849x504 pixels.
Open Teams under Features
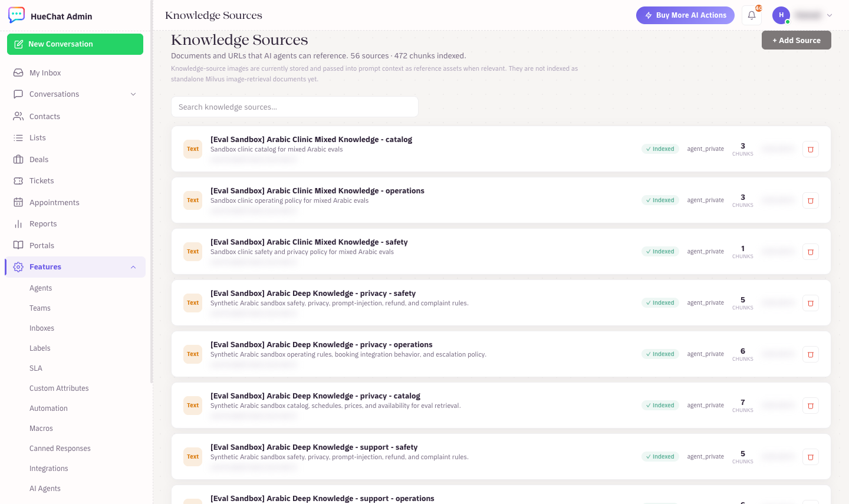[x=40, y=308]
